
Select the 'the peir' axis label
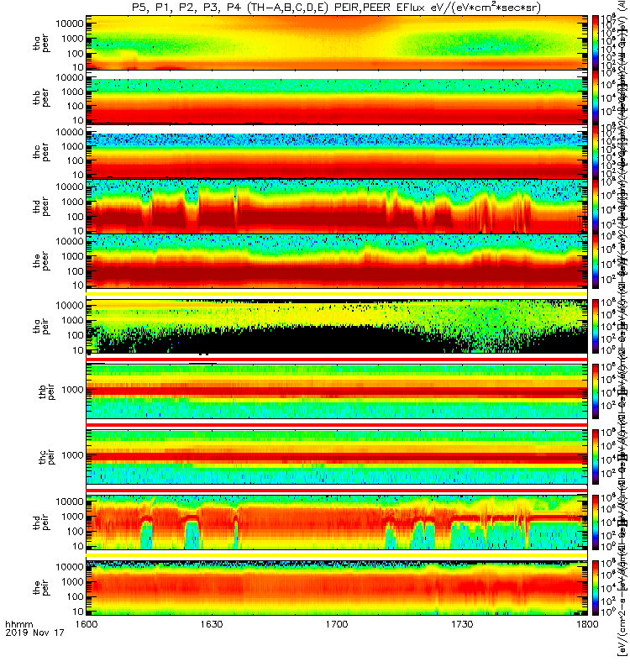(41, 587)
